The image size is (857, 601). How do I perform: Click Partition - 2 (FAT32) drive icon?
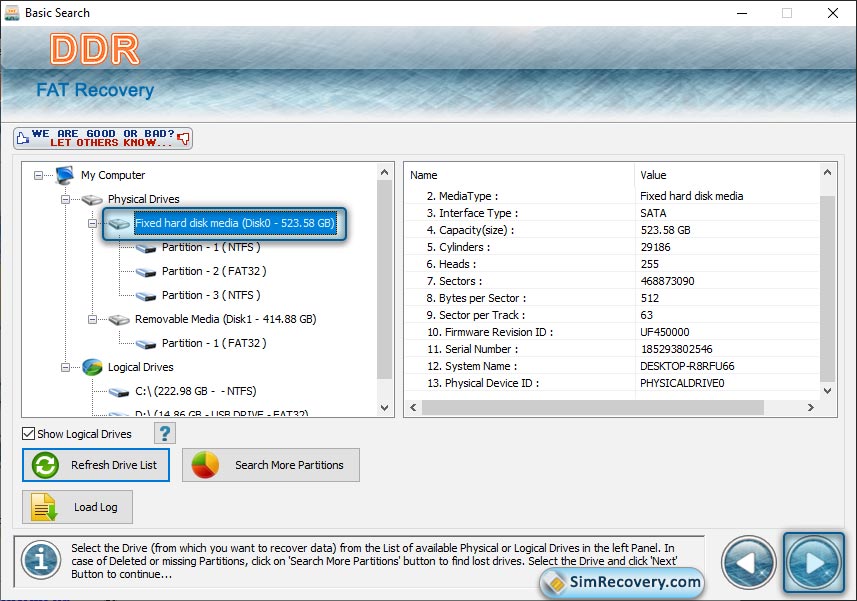(x=146, y=272)
